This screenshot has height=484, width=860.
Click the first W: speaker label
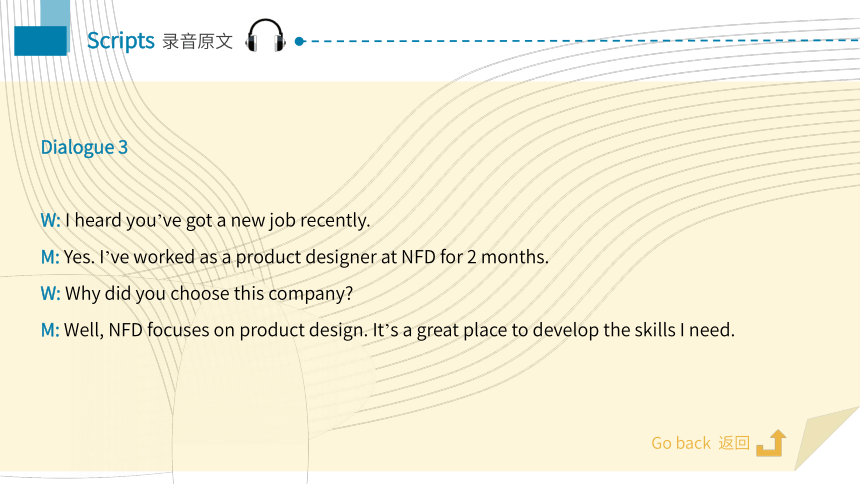point(50,220)
